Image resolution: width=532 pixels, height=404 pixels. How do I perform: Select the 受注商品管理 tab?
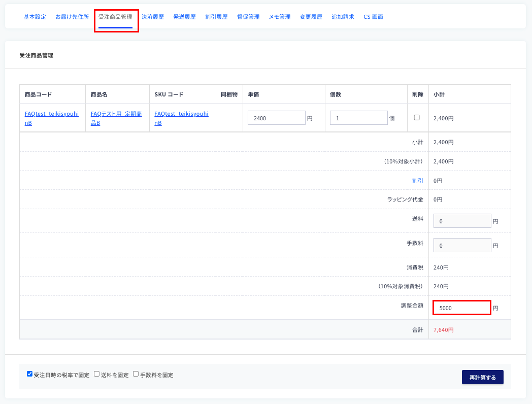(115, 17)
